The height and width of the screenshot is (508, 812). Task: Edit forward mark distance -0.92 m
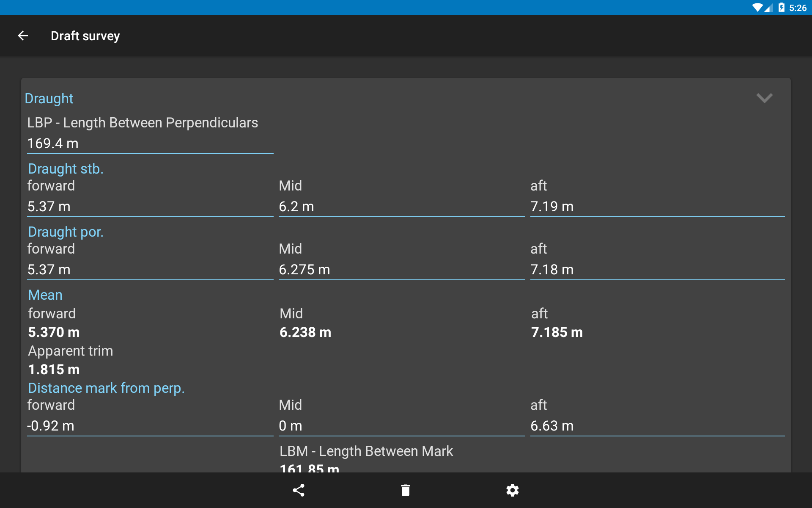(x=150, y=426)
